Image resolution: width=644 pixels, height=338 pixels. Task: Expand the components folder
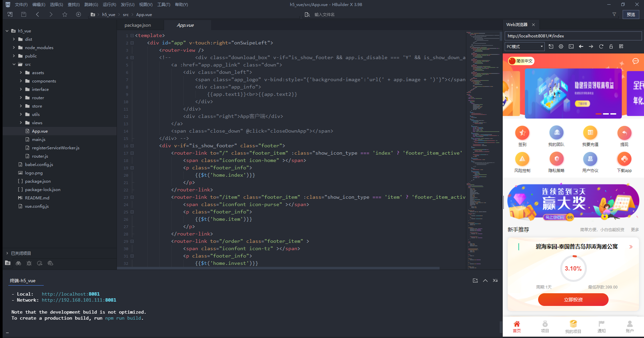click(x=21, y=81)
